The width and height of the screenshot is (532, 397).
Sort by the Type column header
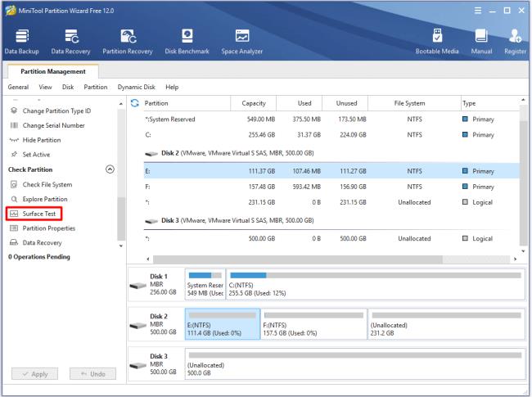490,103
